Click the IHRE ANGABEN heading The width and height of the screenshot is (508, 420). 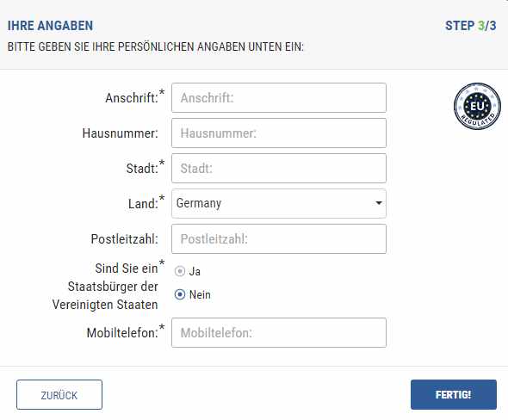50,26
